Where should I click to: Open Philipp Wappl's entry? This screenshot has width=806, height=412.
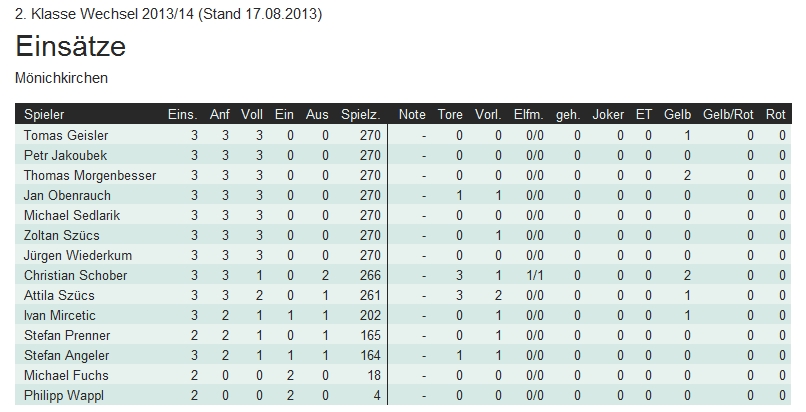pyautogui.click(x=64, y=395)
